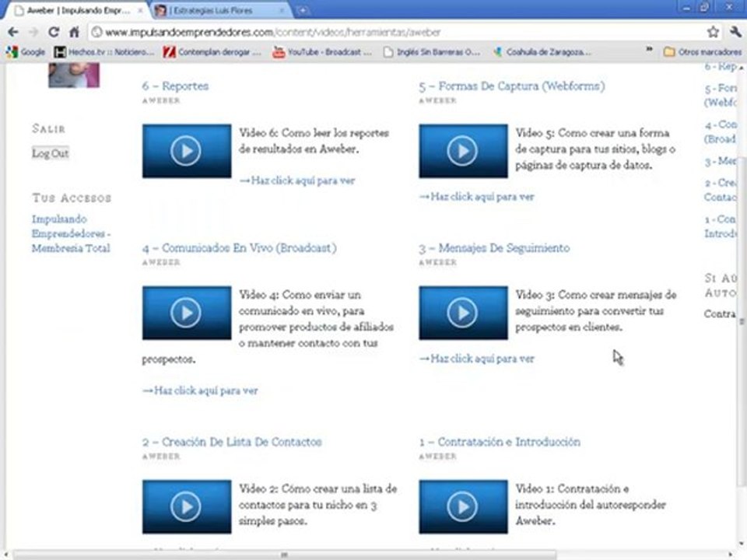Play the Video 2 Creación De Lista thumbnail
The image size is (747, 560).
[186, 506]
